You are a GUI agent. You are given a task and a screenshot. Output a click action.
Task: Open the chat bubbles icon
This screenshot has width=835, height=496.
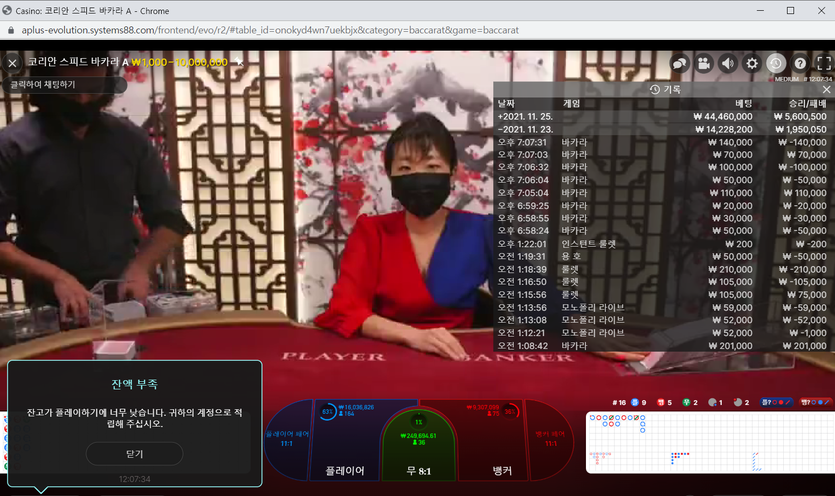click(680, 64)
